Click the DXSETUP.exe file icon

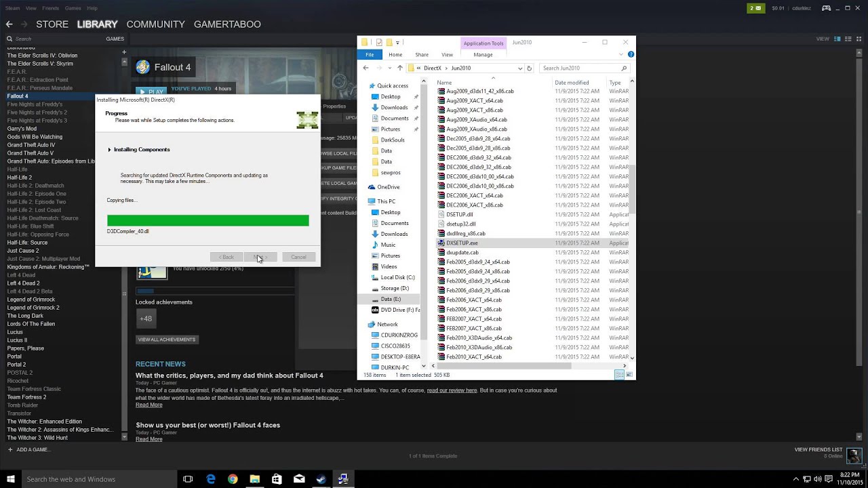click(x=441, y=243)
